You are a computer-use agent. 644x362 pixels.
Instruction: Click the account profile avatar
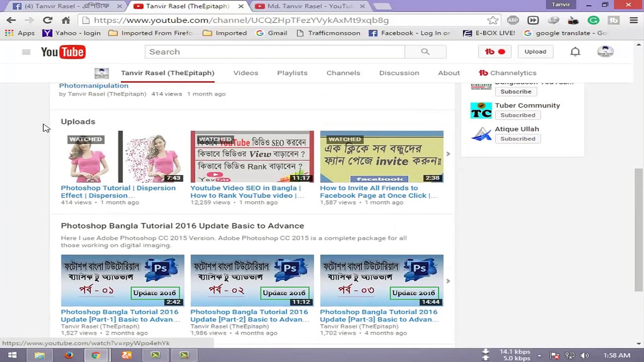(606, 51)
